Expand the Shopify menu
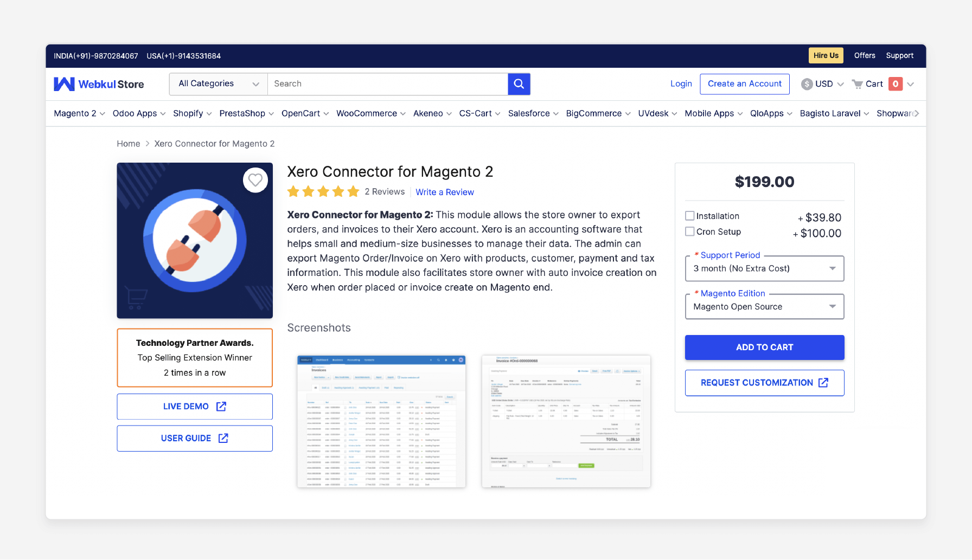Viewport: 972px width, 560px height. pyautogui.click(x=192, y=113)
